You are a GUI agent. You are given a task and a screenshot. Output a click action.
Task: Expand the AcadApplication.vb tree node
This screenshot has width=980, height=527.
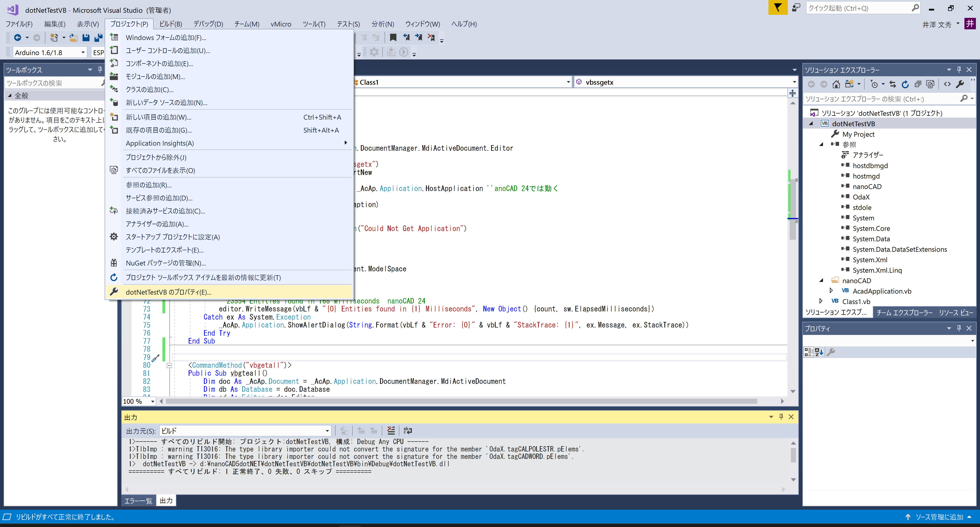coord(831,291)
